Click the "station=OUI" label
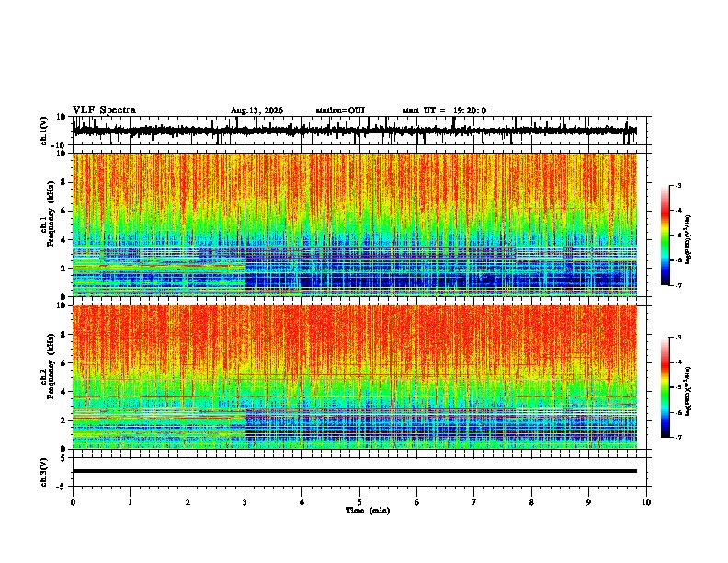 click(340, 110)
